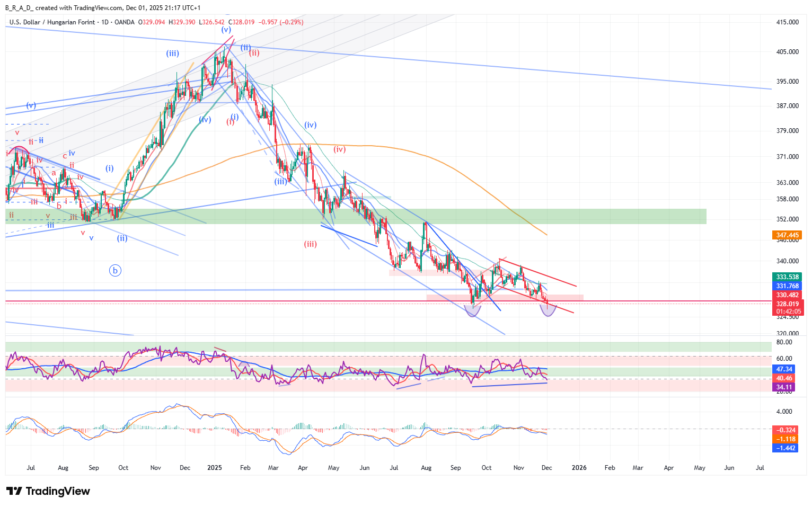Select the MACD histogram -0.324 label
This screenshot has height=507, width=812.
click(x=784, y=430)
